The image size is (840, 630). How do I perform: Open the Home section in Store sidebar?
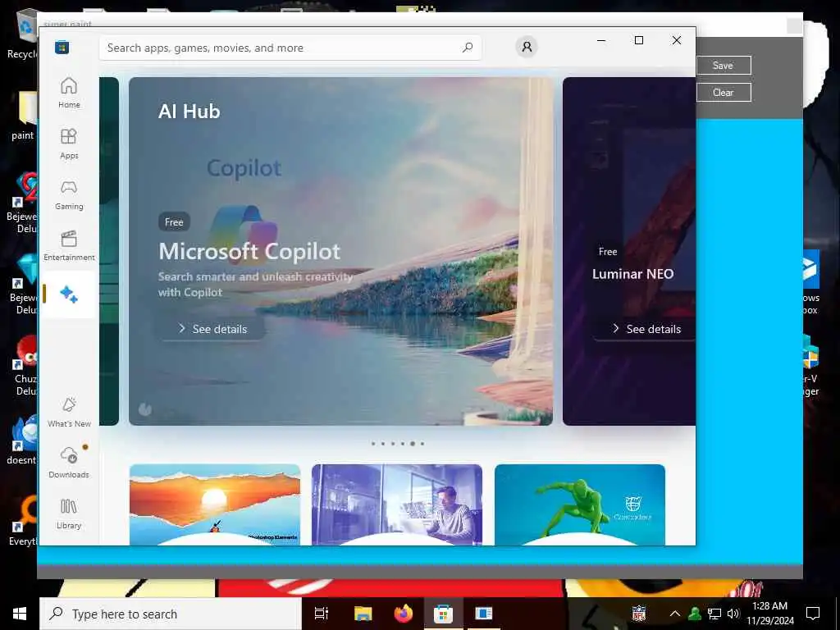(69, 93)
